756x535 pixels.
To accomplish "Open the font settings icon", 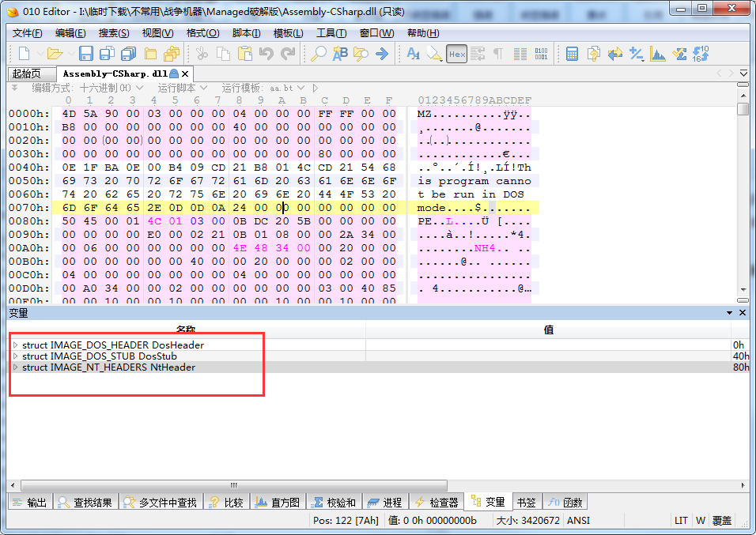I will click(414, 54).
